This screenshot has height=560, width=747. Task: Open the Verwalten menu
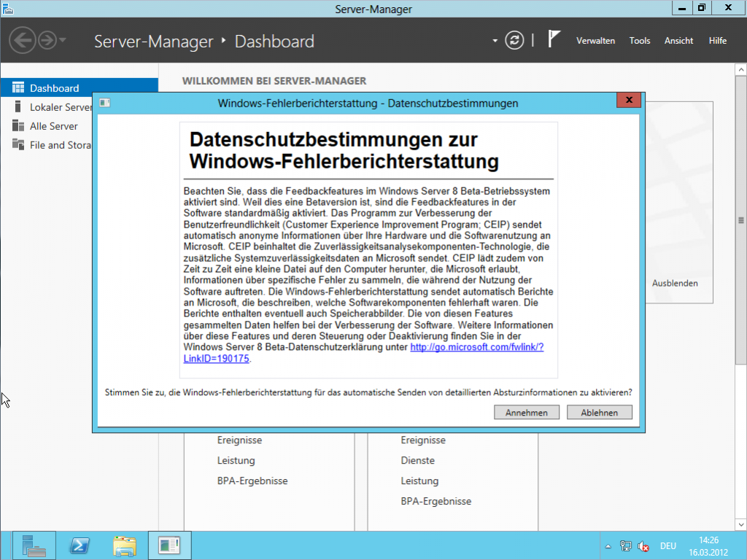(595, 41)
